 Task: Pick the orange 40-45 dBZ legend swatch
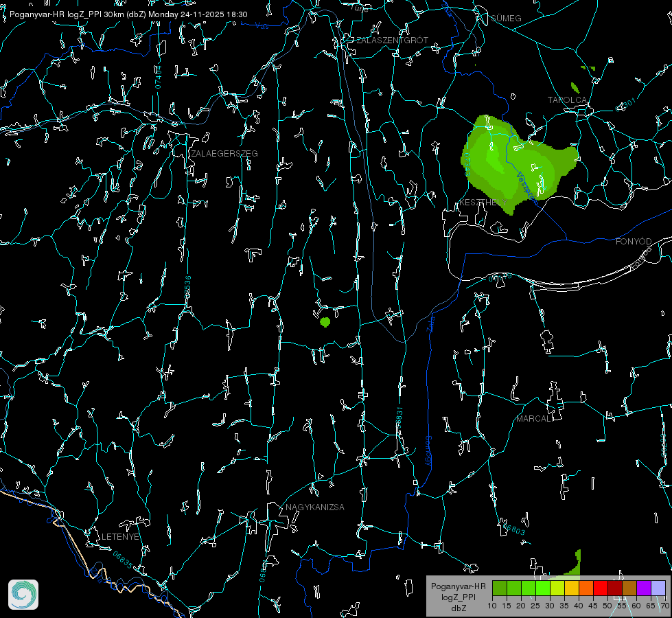(x=586, y=588)
